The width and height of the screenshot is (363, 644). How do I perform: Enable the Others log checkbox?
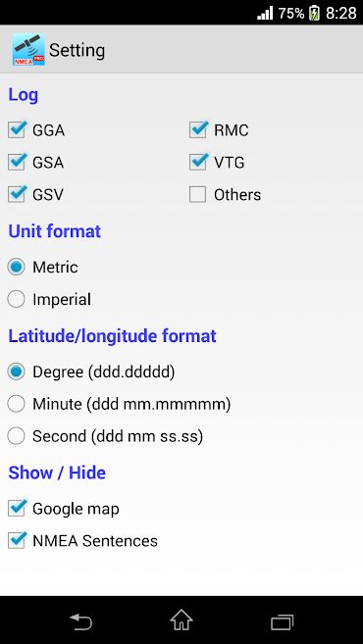pyautogui.click(x=198, y=194)
